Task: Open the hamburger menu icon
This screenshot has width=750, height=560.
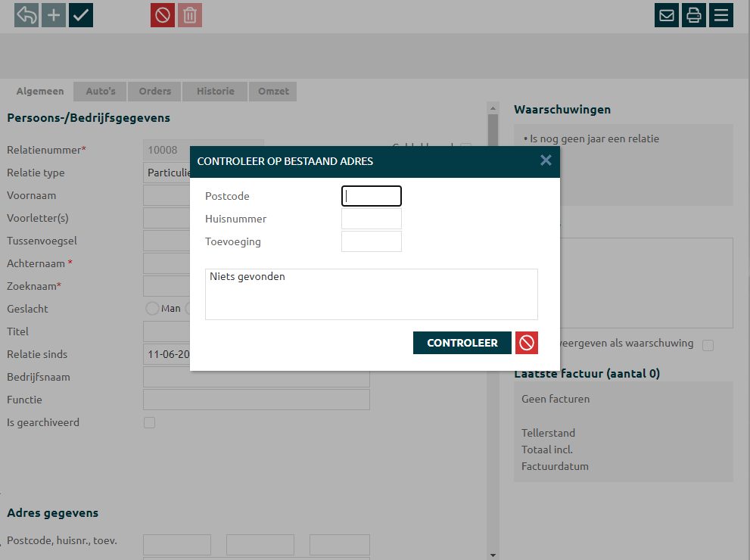Action: click(x=721, y=15)
